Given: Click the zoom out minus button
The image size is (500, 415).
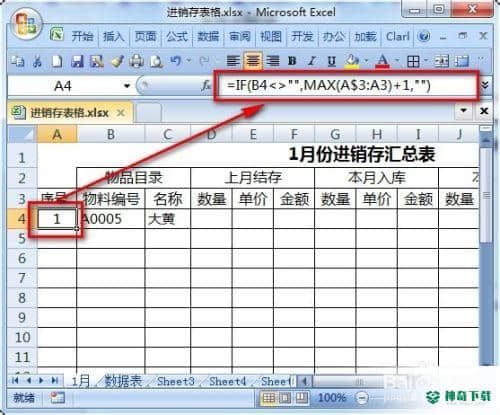Looking at the screenshot, I should [362, 398].
